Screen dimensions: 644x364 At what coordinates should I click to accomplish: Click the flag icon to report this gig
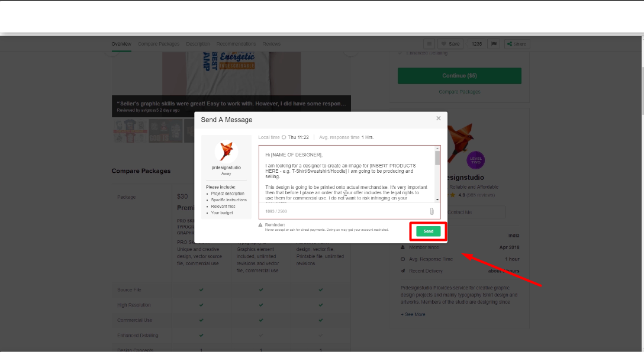click(494, 44)
